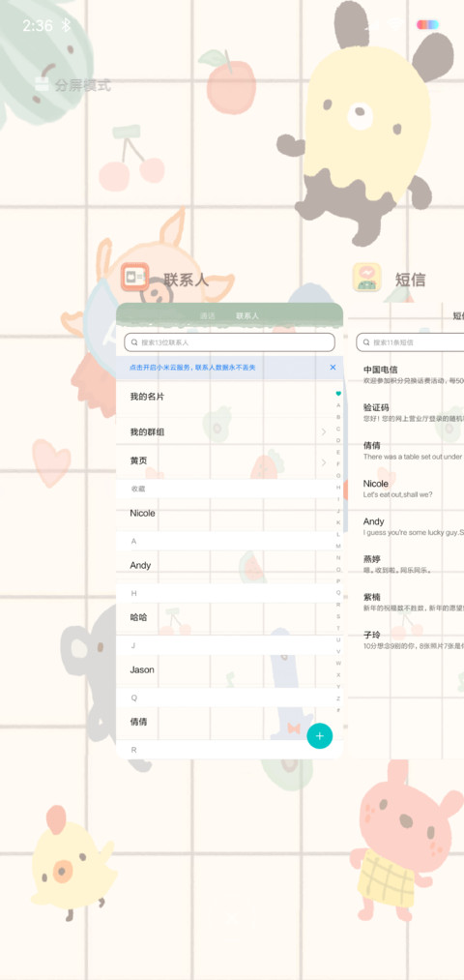Click the magnifier icon in contacts search
Image resolution: width=464 pixels, height=980 pixels.
(x=134, y=342)
